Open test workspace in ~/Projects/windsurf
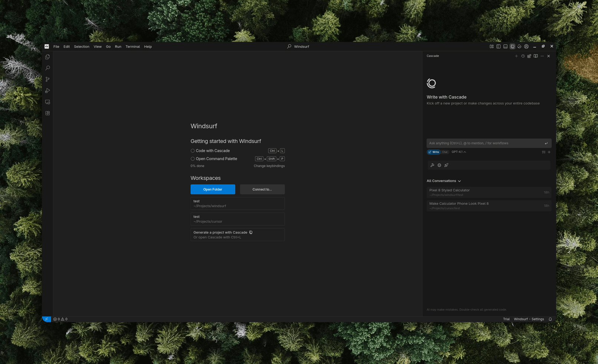This screenshot has width=598, height=364. tap(237, 203)
